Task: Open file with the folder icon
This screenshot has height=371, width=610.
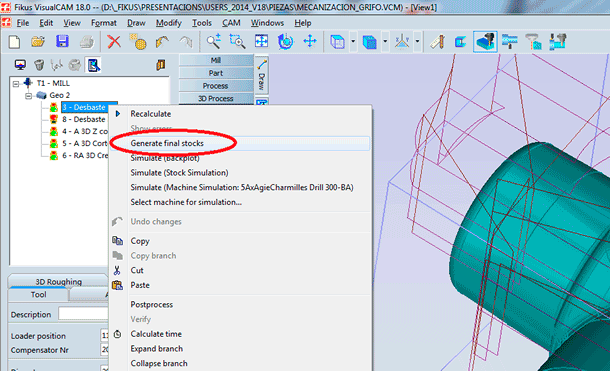Action: (x=38, y=42)
